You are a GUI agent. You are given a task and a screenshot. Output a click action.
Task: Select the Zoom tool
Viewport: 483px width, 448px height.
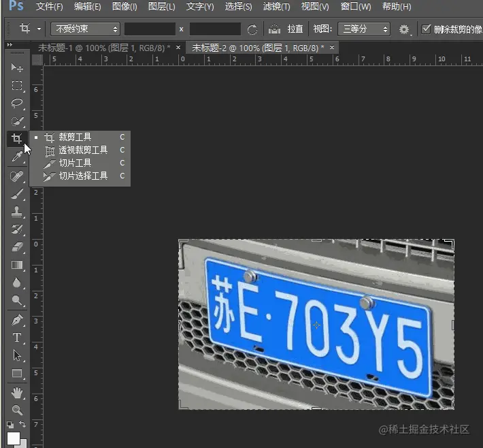coord(17,410)
